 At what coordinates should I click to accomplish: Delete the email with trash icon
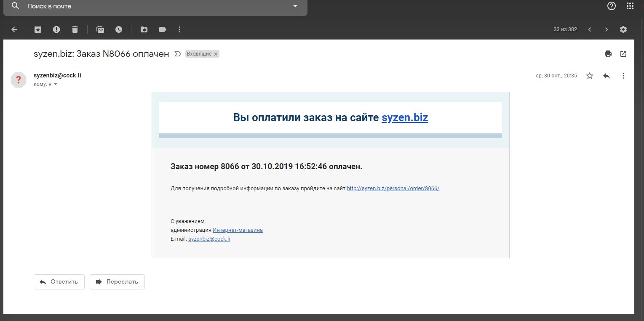coord(75,29)
